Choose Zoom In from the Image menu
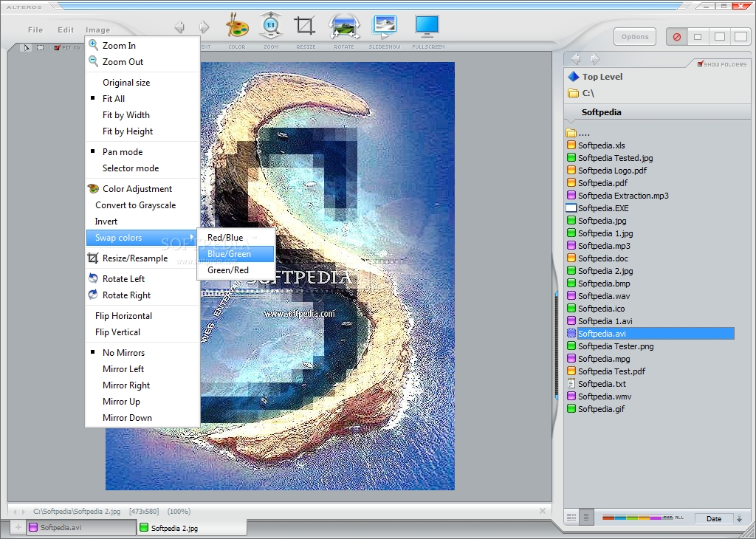Image resolution: width=756 pixels, height=539 pixels. tap(142, 45)
